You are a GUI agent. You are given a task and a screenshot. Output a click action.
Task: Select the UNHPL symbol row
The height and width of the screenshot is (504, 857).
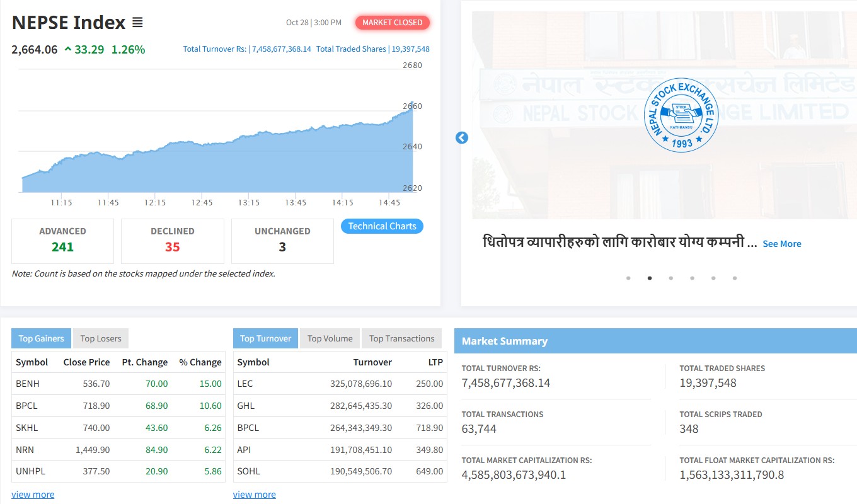click(118, 471)
